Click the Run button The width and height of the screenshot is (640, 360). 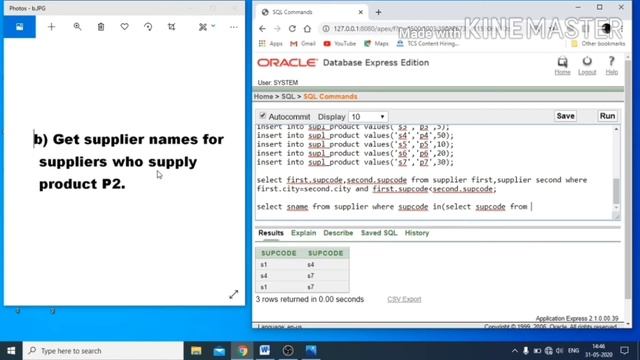coord(607,116)
